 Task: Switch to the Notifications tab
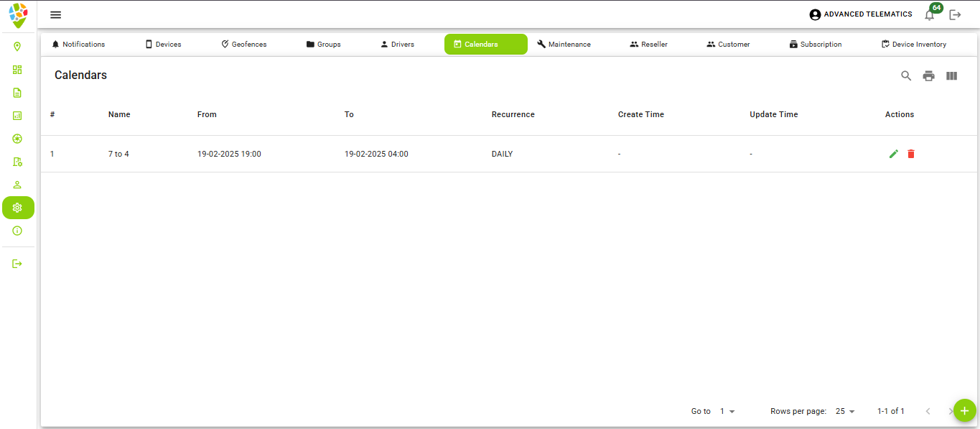[78, 44]
